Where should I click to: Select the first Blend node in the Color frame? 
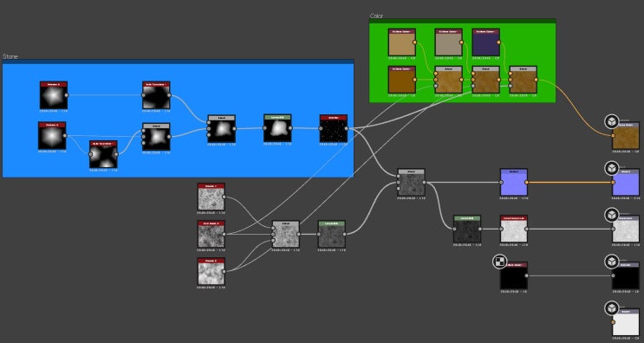point(449,80)
